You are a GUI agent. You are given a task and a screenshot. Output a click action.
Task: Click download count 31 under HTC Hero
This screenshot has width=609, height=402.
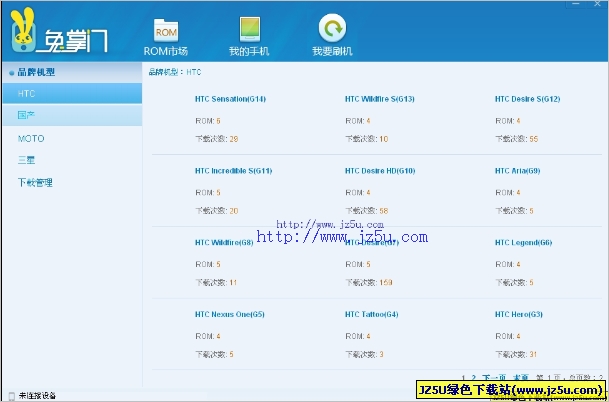533,354
